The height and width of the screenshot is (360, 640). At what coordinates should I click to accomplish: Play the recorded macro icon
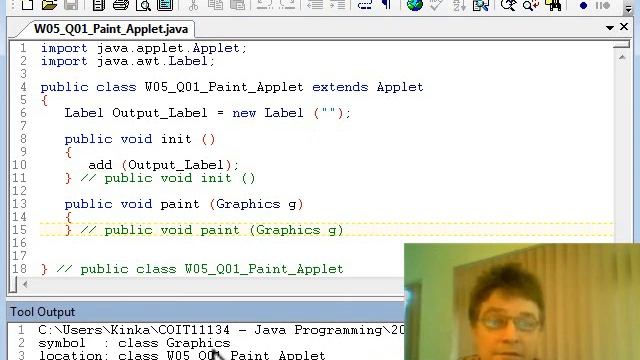603,5
